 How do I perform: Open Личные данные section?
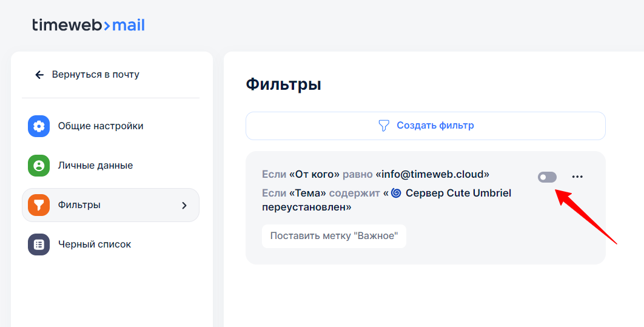[95, 166]
